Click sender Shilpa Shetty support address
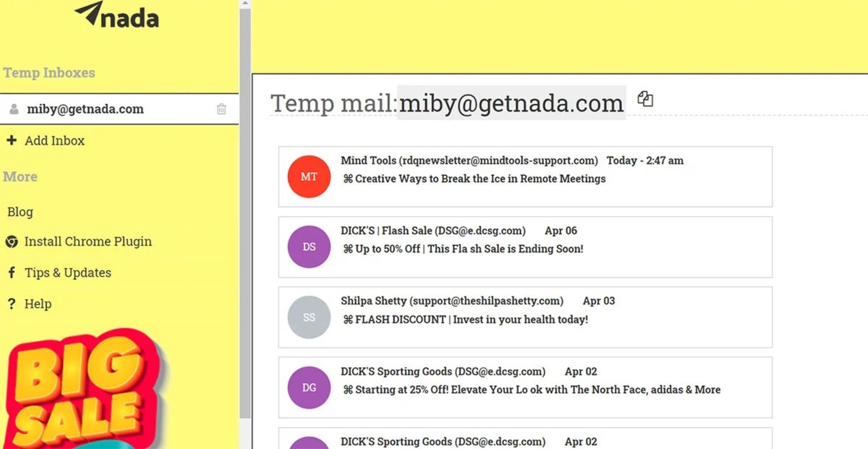Screen dimensions: 868x449 click(452, 301)
